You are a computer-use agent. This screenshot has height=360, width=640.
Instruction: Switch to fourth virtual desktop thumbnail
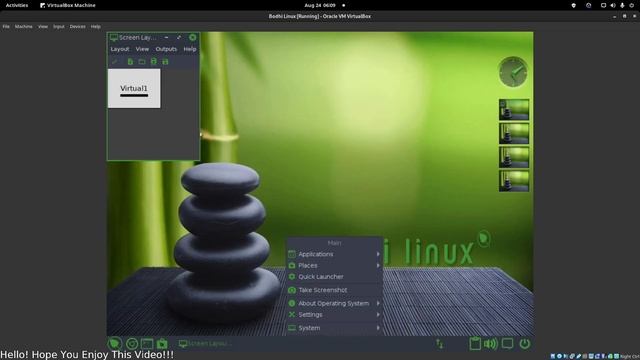point(513,181)
